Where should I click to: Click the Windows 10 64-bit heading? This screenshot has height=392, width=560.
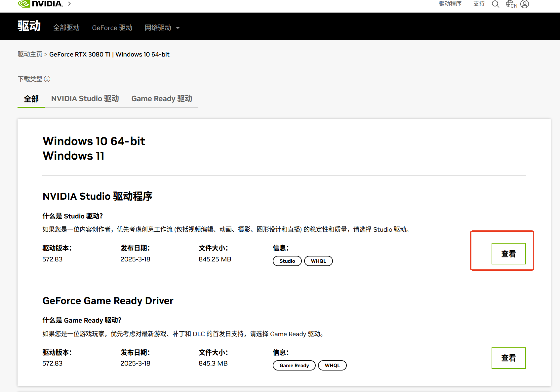(x=94, y=141)
